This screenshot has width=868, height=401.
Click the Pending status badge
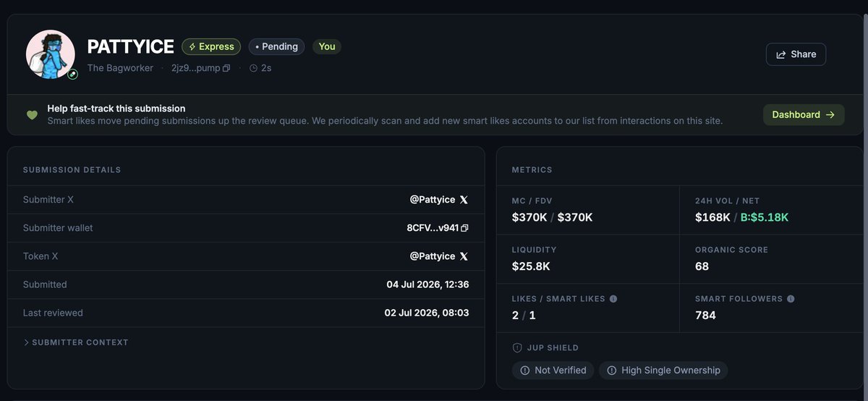tap(276, 46)
